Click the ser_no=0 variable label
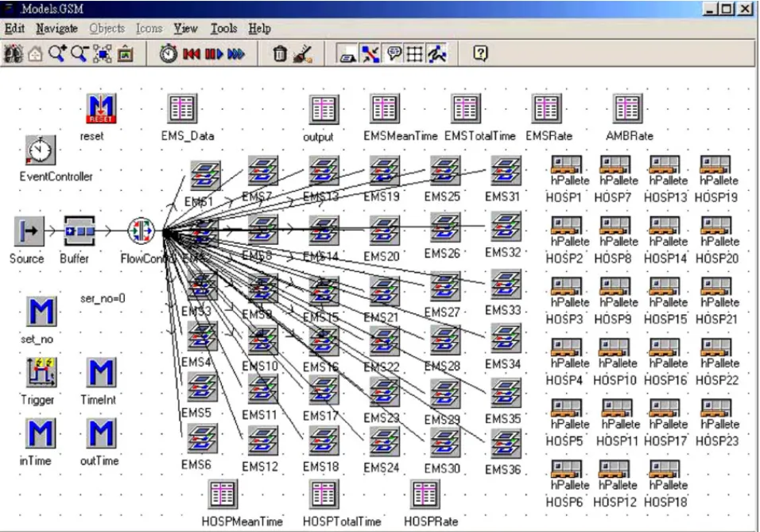The height and width of the screenshot is (532, 760). pos(103,298)
